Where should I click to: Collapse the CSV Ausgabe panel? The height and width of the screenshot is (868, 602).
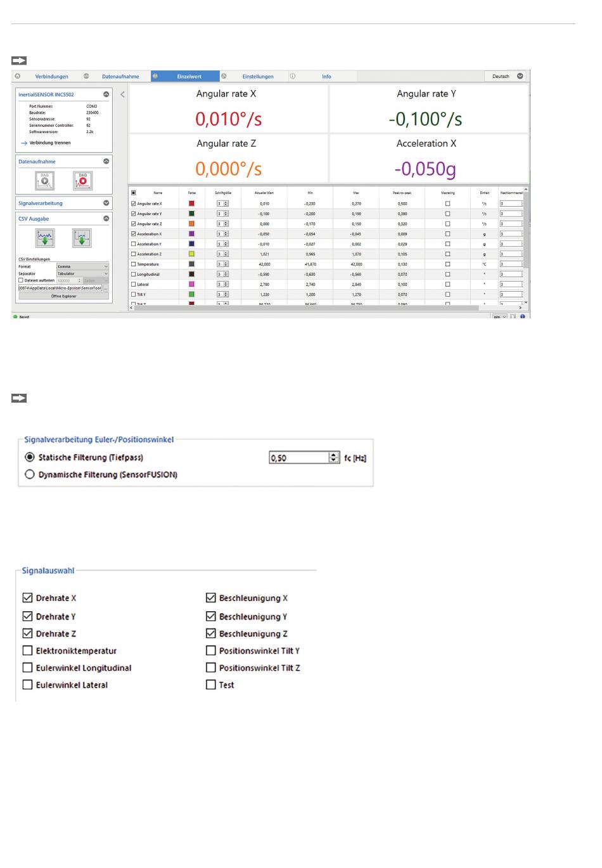click(106, 219)
